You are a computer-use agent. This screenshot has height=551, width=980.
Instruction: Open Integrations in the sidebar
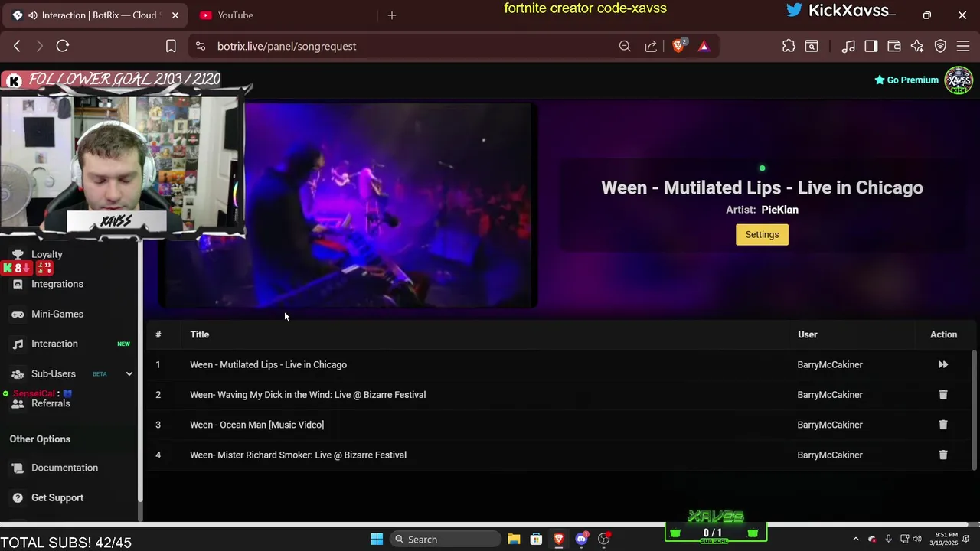click(x=57, y=284)
